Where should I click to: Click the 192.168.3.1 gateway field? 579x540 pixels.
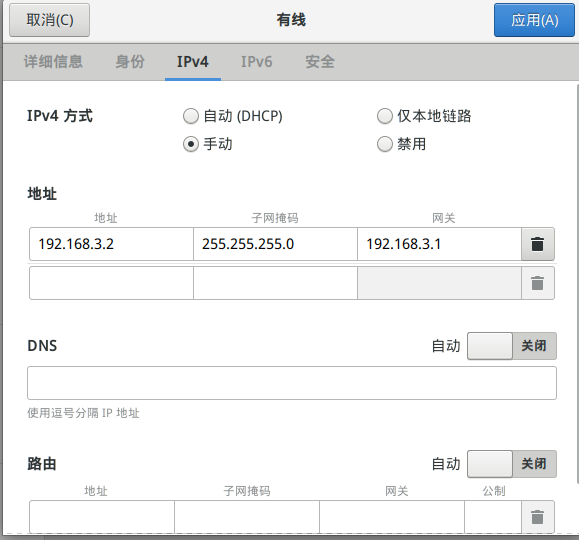coord(439,244)
